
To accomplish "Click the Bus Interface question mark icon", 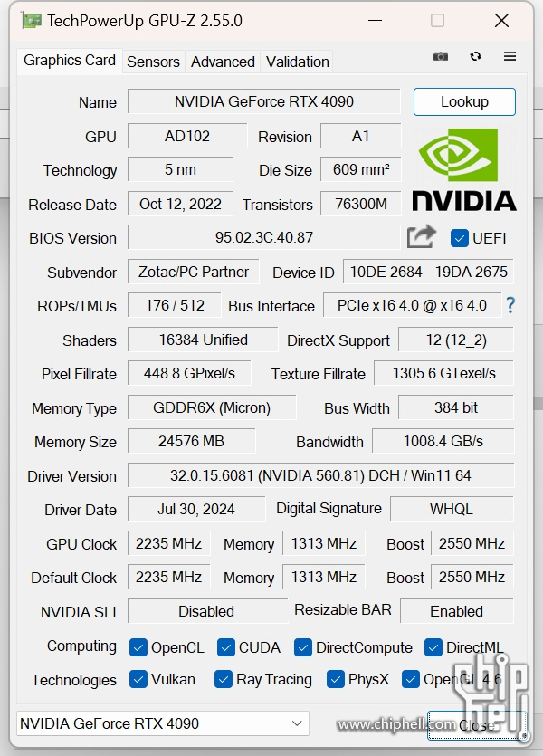I will click(x=510, y=305).
